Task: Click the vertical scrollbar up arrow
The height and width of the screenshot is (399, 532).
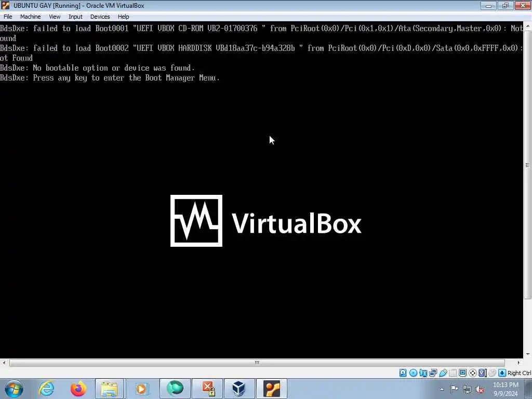Action: click(527, 26)
